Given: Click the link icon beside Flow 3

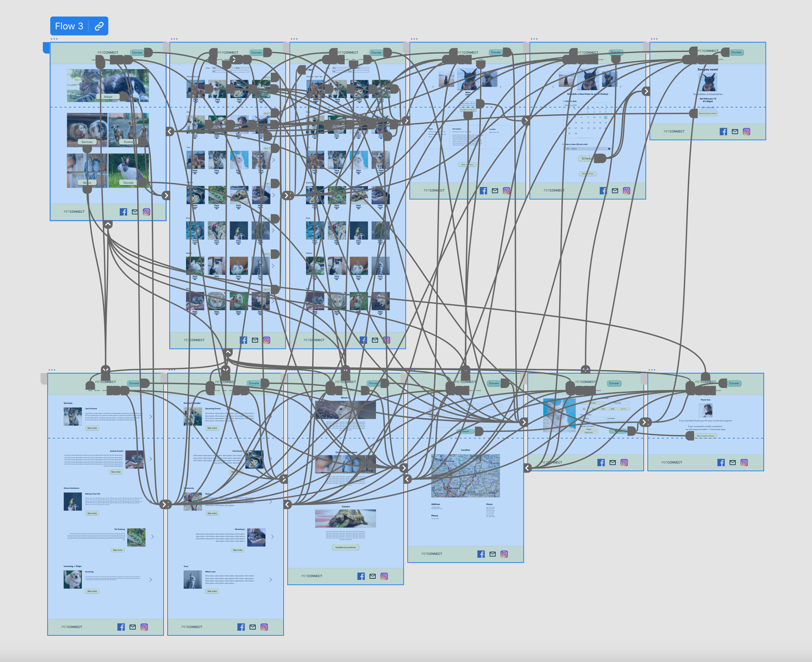Looking at the screenshot, I should tap(99, 26).
